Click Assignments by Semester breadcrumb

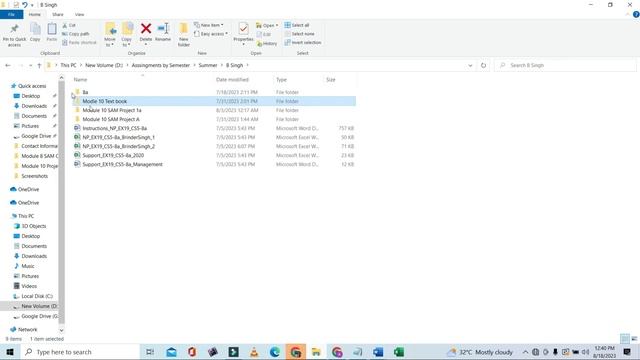click(x=160, y=65)
